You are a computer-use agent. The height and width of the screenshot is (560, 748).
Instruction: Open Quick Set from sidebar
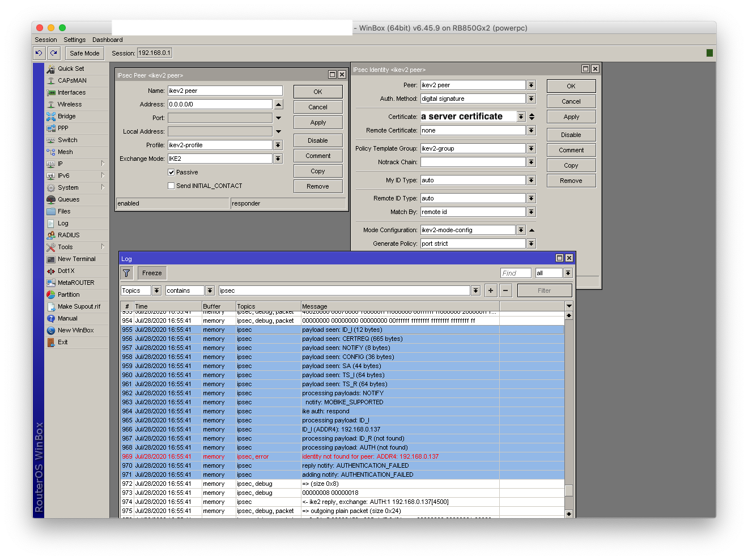click(70, 69)
